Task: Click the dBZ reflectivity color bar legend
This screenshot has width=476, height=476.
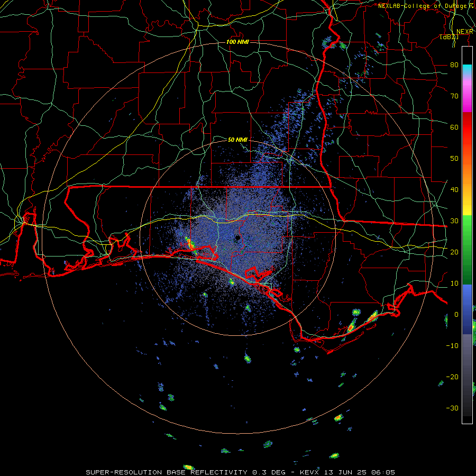Action: 467,235
